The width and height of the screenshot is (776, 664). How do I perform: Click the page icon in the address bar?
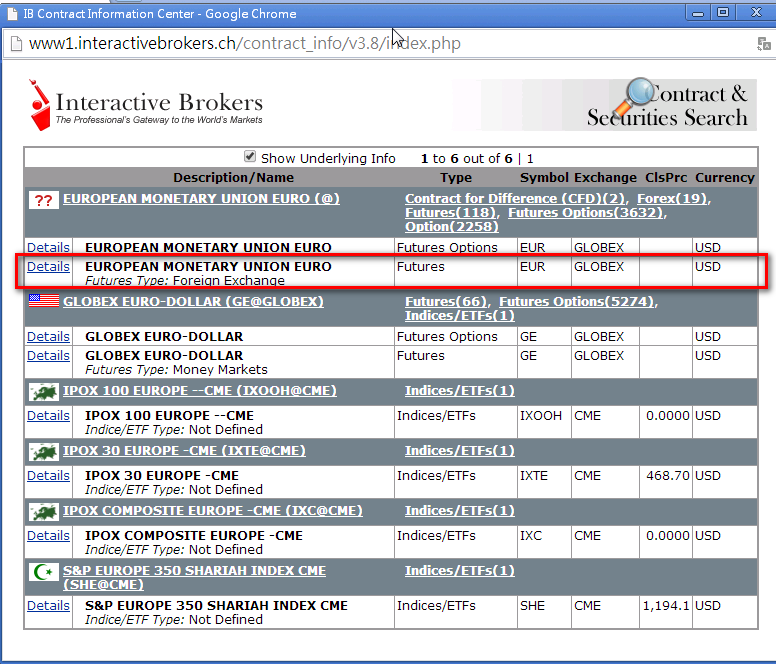(16, 44)
